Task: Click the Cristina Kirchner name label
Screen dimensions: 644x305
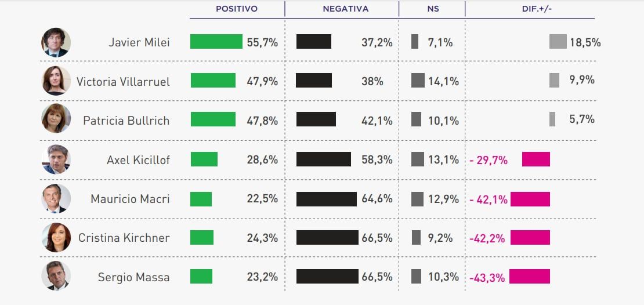Action: tap(124, 238)
